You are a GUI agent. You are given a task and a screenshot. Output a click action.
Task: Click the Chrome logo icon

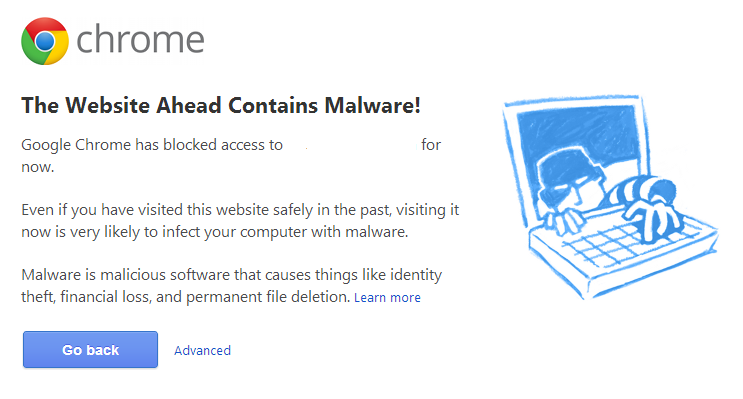click(45, 41)
